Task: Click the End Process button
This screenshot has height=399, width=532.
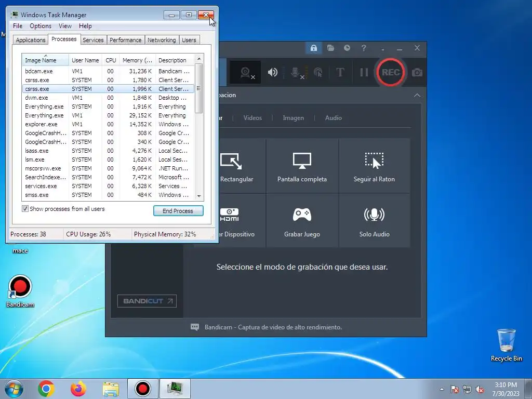Action: (x=178, y=211)
